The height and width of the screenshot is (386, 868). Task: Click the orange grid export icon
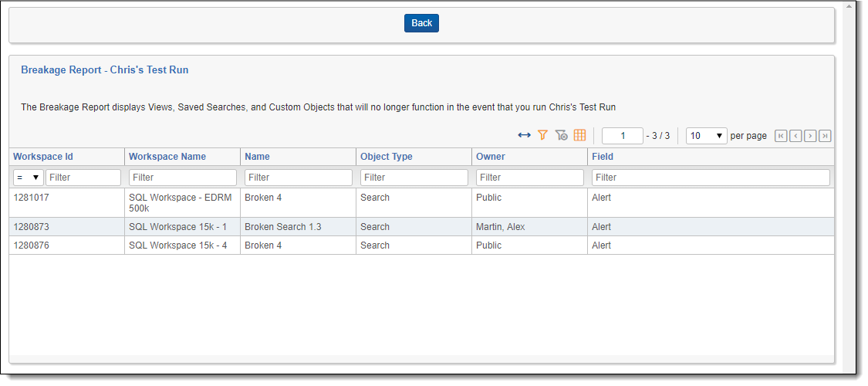click(579, 135)
